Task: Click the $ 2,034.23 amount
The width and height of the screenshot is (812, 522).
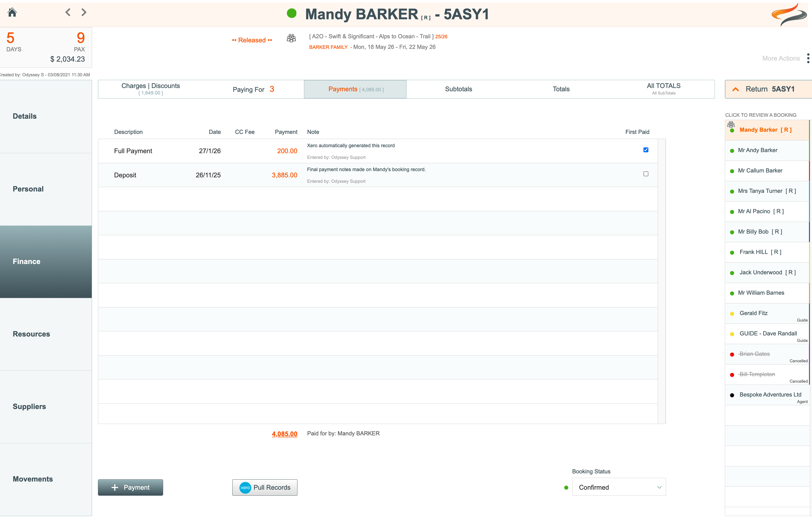Action: pyautogui.click(x=67, y=59)
